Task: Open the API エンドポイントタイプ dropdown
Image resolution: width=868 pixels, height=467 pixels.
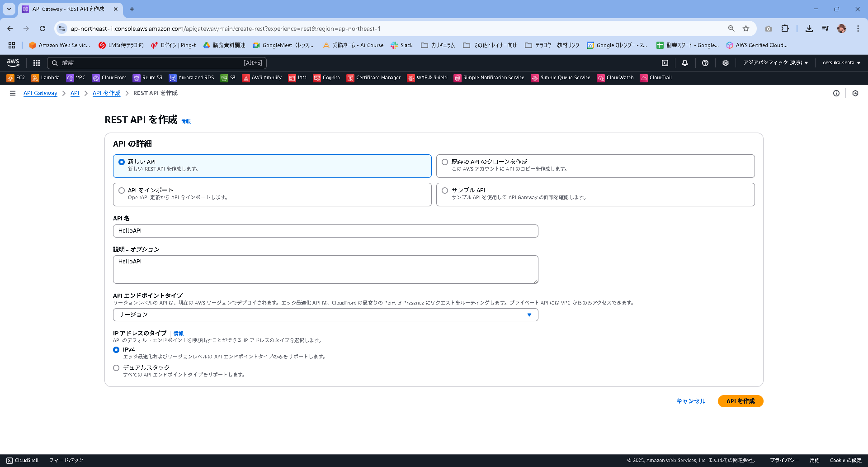Action: coord(325,315)
